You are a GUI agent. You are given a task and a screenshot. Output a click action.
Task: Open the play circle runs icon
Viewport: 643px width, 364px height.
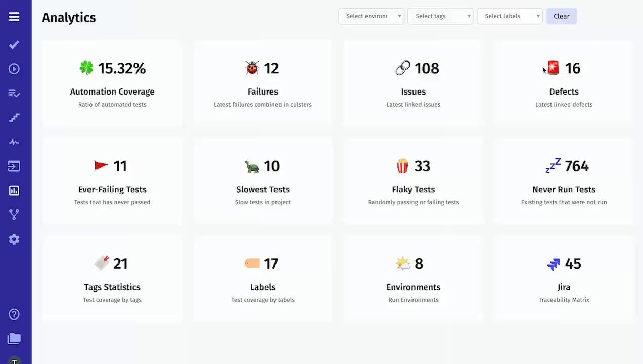pyautogui.click(x=14, y=69)
